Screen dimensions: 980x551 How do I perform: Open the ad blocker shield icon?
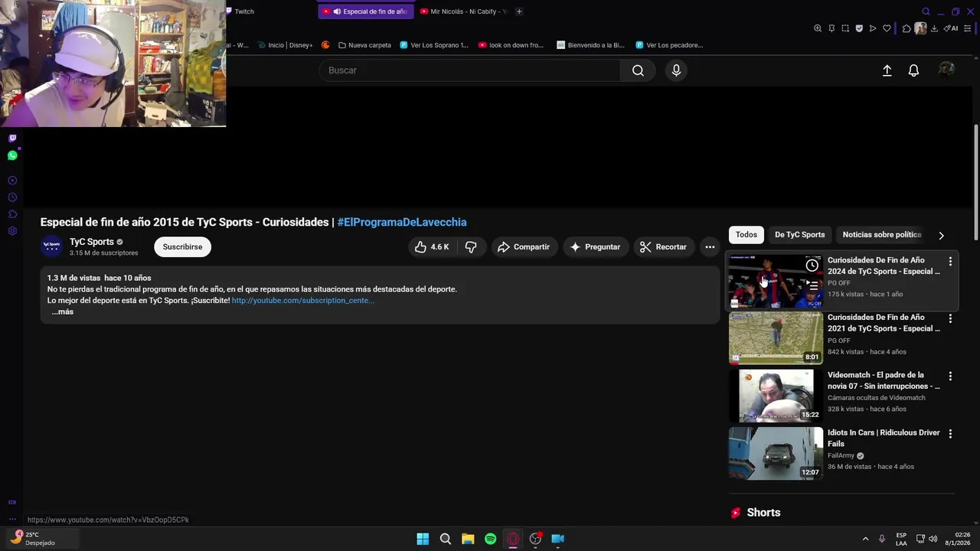[x=859, y=28]
